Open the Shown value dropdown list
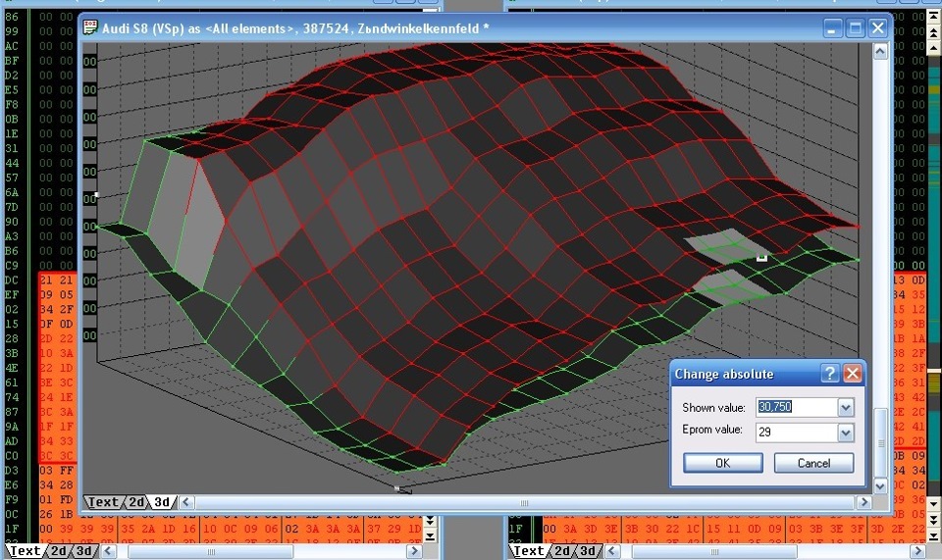 (x=845, y=408)
